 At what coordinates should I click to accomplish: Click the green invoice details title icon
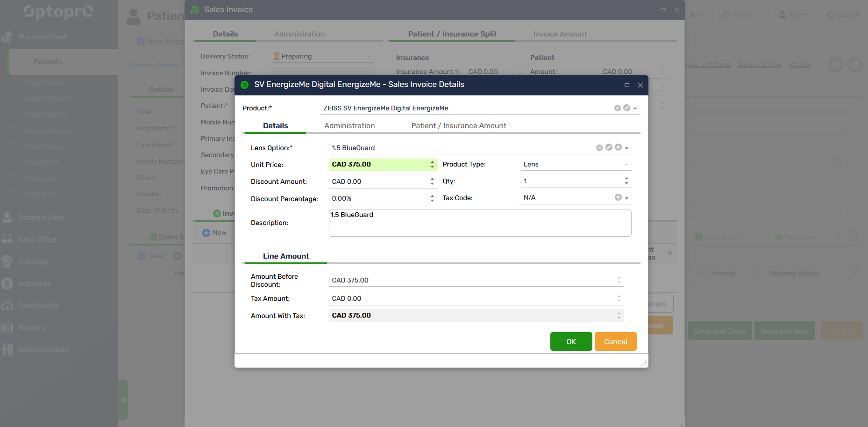[244, 85]
